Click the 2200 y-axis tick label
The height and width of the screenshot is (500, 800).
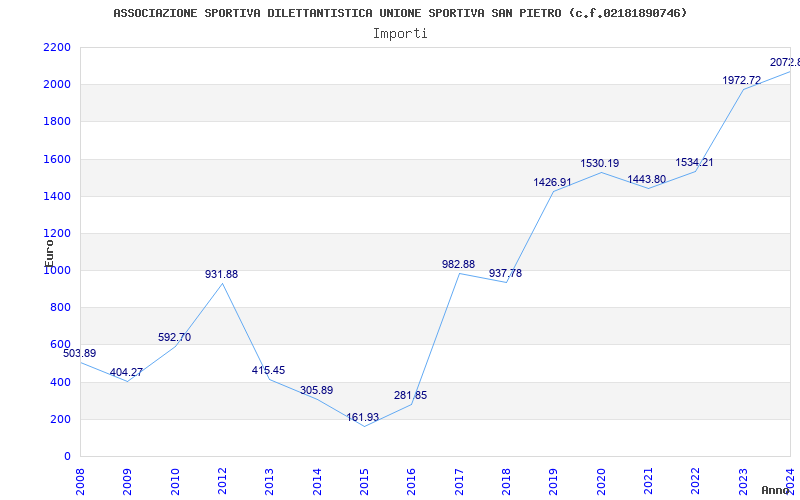pos(57,47)
